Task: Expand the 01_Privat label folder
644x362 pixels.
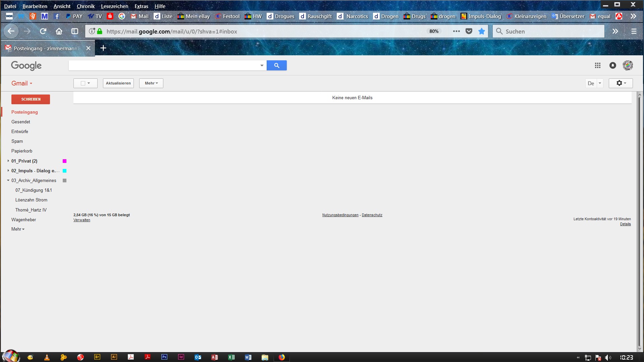Action: (x=8, y=161)
